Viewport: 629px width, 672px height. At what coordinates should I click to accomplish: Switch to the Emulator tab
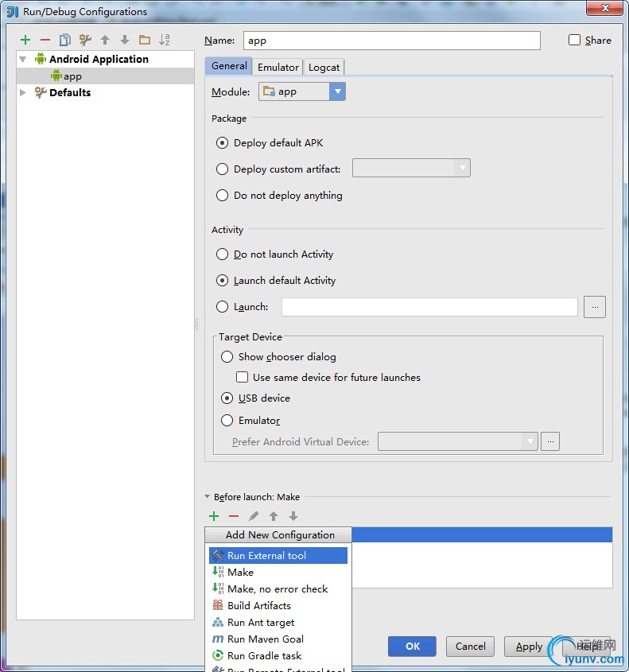(x=278, y=68)
